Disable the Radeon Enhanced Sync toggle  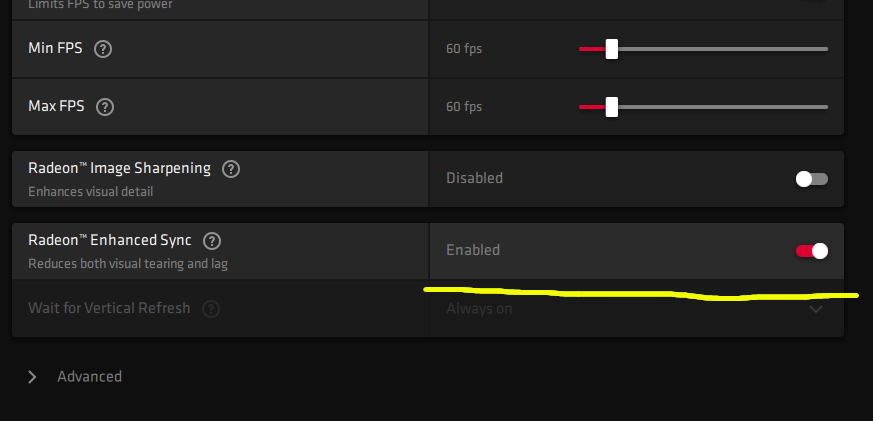click(x=811, y=251)
